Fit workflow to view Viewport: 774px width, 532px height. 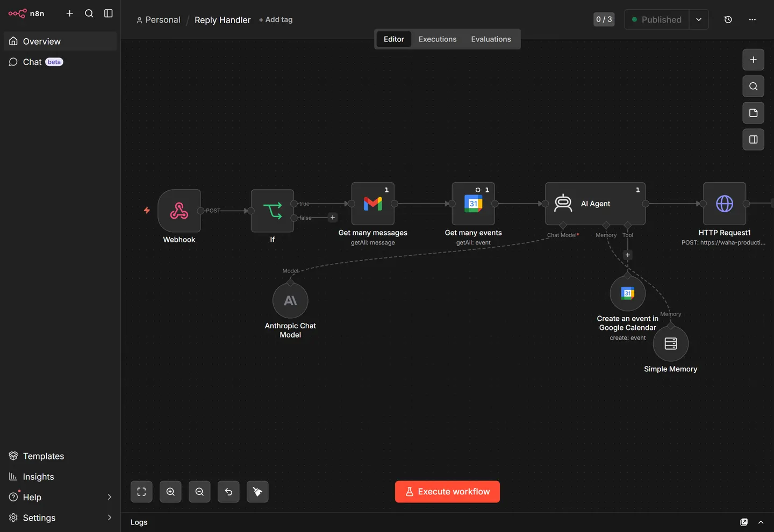click(x=141, y=492)
